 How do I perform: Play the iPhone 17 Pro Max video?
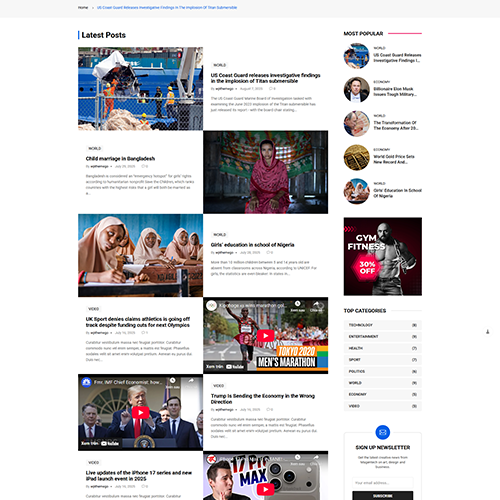pos(265,489)
